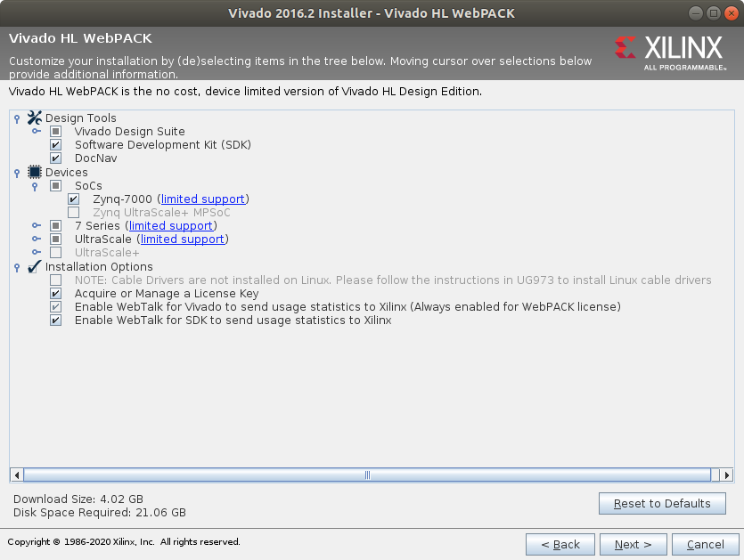This screenshot has width=744, height=560.
Task: Expand the UltraScale+ node
Action: pyautogui.click(x=36, y=252)
